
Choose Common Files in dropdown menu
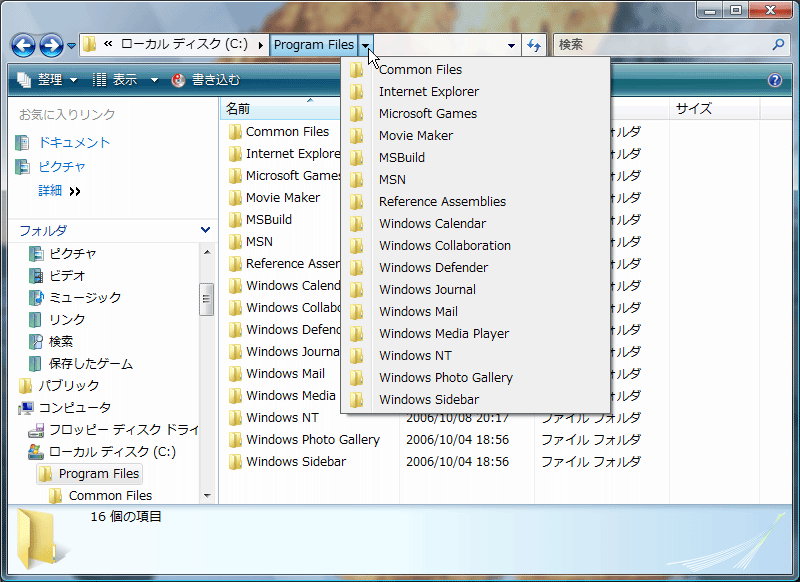pos(476,70)
